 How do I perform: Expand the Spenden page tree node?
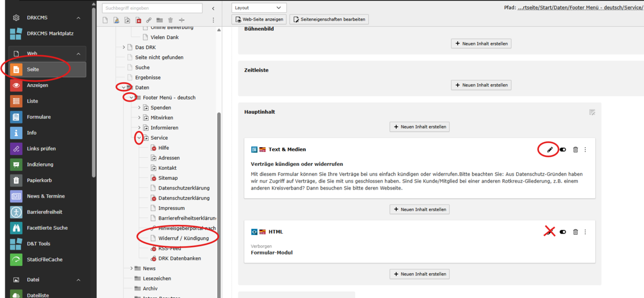[x=139, y=107]
